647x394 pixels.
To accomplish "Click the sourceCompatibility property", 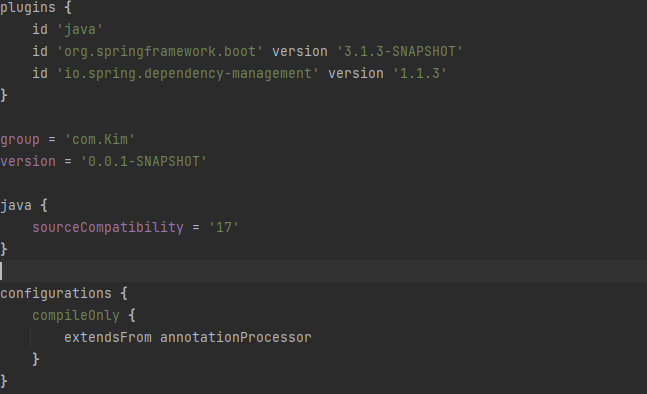I will [108, 227].
